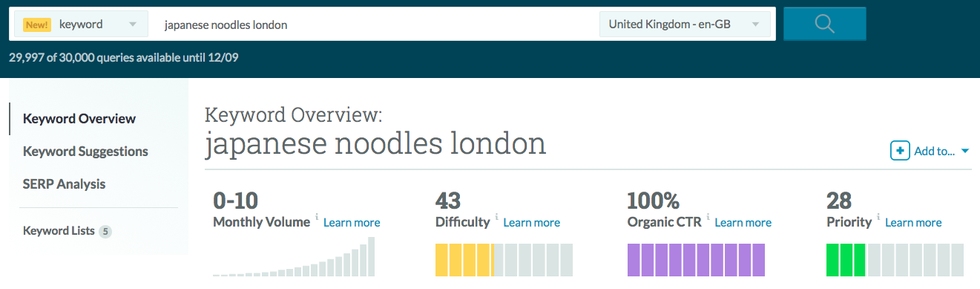The image size is (980, 289).
Task: Open the keyword type dropdown
Action: [81, 25]
